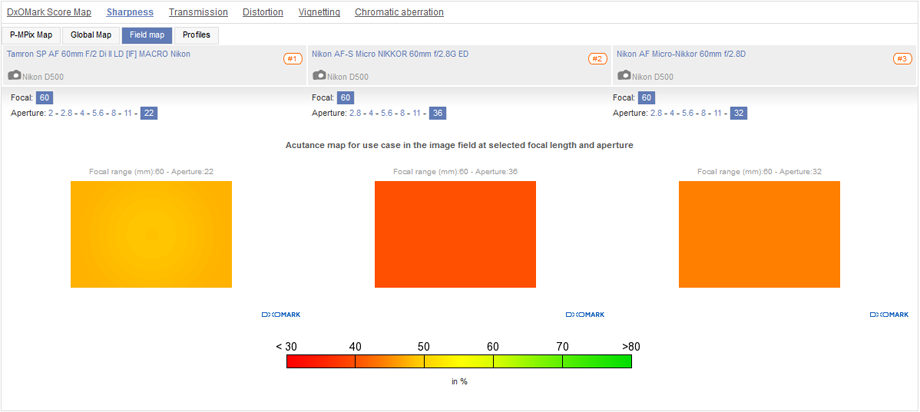Set Tamron aperture to 2
Image resolution: width=920 pixels, height=412 pixels.
coord(51,113)
